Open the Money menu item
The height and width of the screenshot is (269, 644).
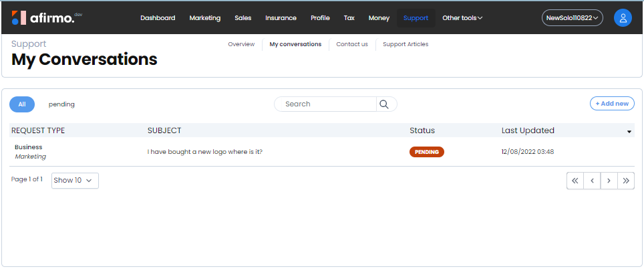[x=379, y=18]
